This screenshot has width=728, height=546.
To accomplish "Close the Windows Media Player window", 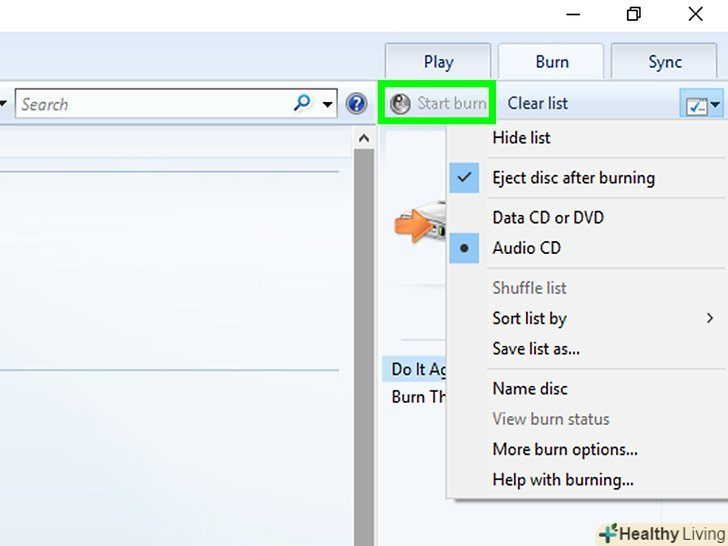I will pos(696,14).
